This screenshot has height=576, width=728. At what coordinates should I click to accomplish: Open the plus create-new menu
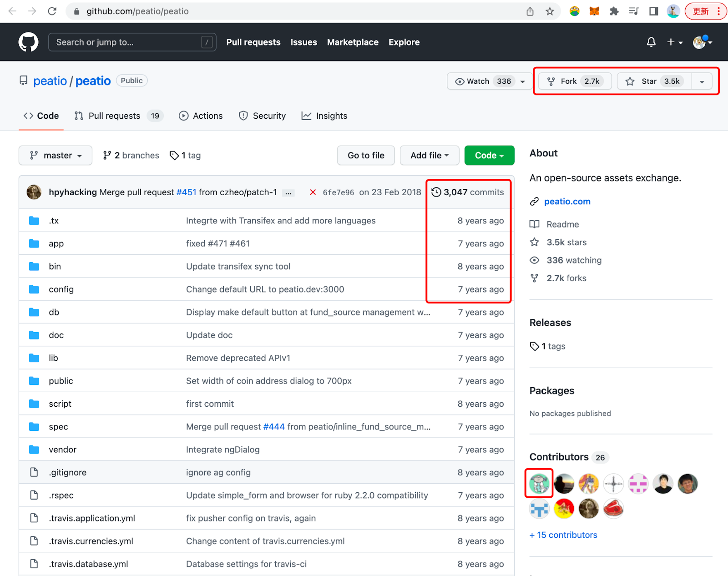pyautogui.click(x=675, y=42)
